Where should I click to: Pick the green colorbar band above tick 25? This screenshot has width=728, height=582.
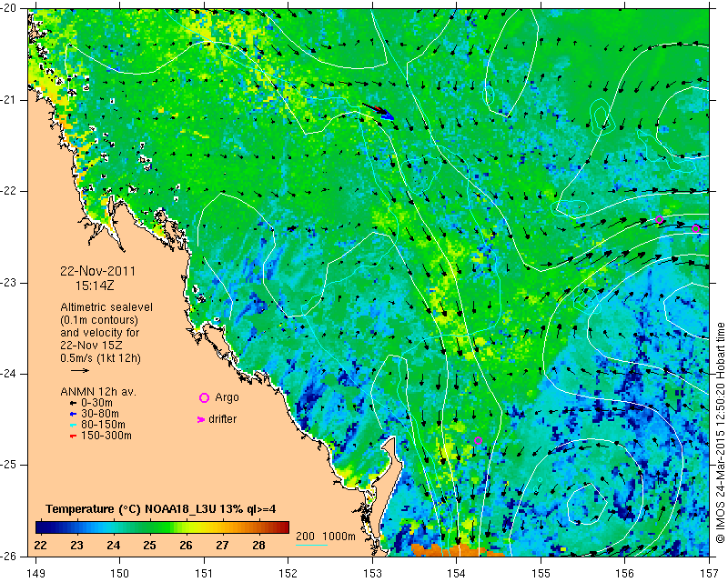coord(149,527)
